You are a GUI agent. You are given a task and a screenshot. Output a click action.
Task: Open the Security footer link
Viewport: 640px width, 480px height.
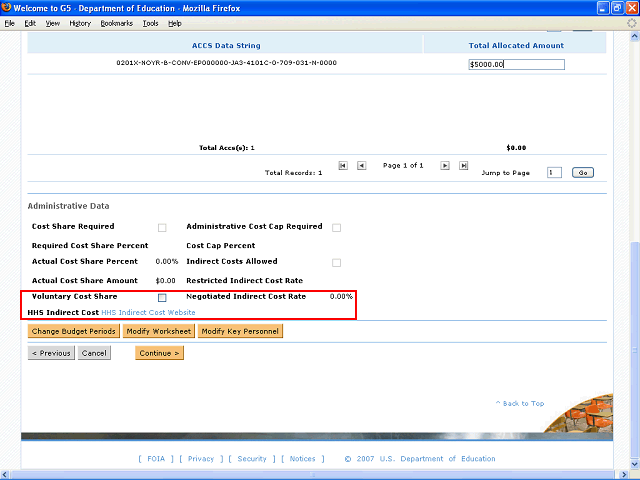252,459
